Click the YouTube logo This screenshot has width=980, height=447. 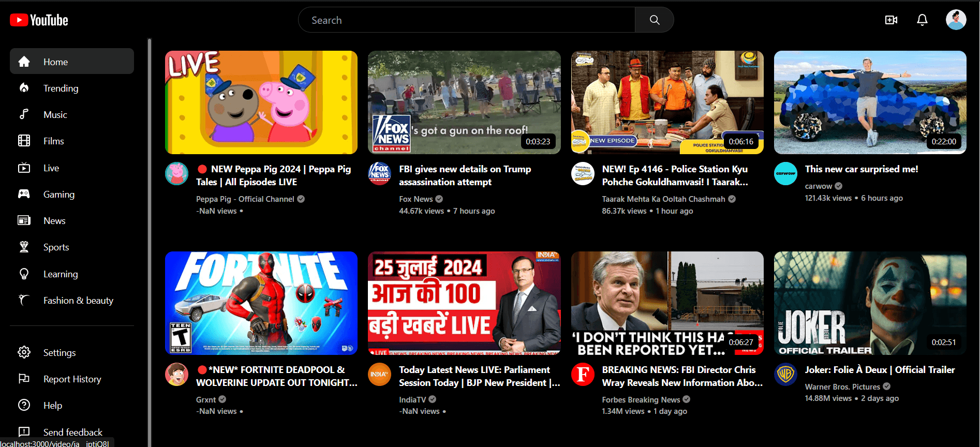click(39, 20)
